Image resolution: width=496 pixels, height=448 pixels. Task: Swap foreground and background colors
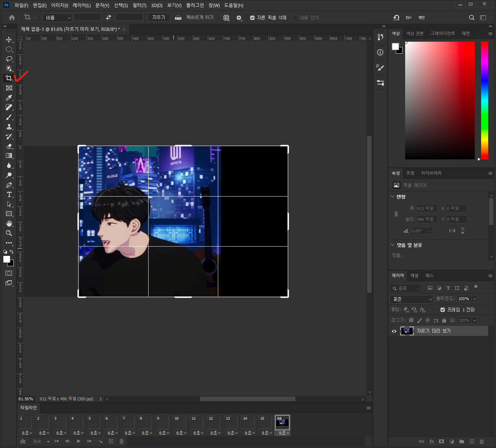12,252
